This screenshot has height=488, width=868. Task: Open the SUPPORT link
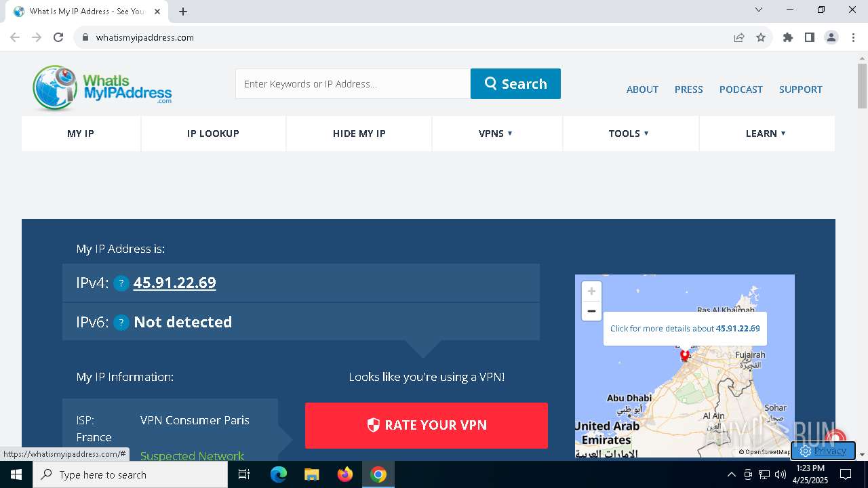(x=800, y=89)
